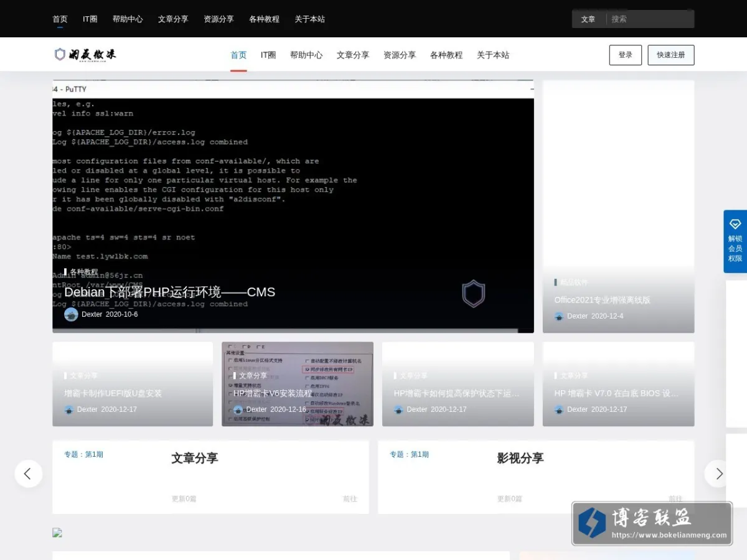Select the 首页 tab in the white header

[x=238, y=55]
